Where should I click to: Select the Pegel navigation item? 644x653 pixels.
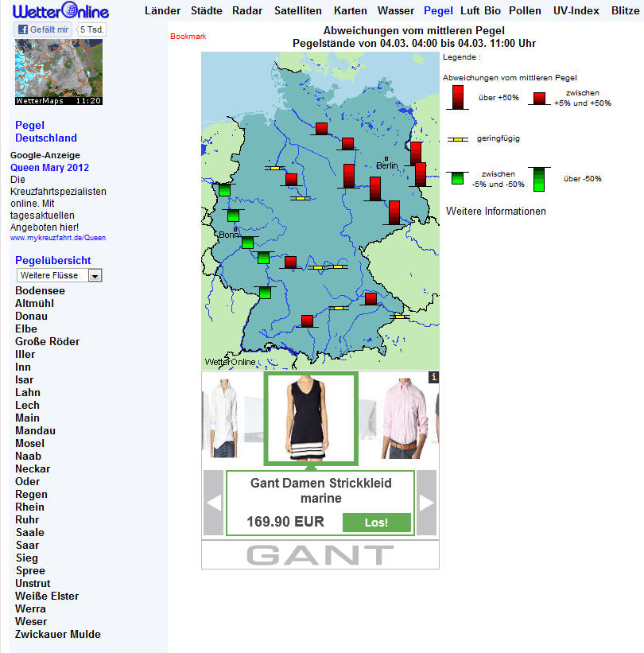438,11
